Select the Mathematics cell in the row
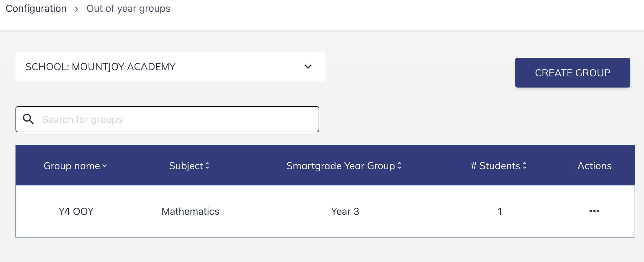 (190, 211)
